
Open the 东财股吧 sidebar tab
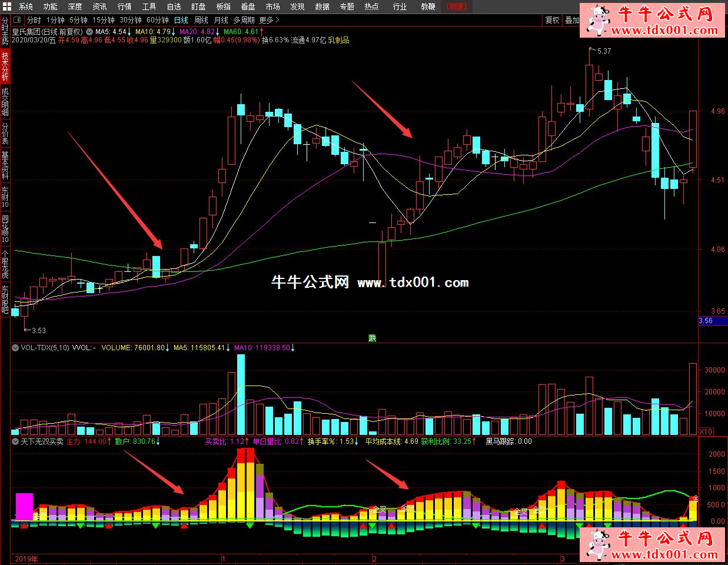[5, 299]
